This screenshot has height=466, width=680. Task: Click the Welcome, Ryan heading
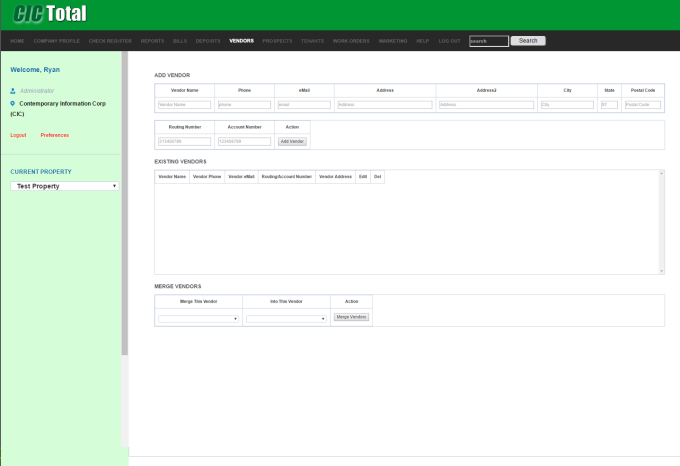coord(35,70)
